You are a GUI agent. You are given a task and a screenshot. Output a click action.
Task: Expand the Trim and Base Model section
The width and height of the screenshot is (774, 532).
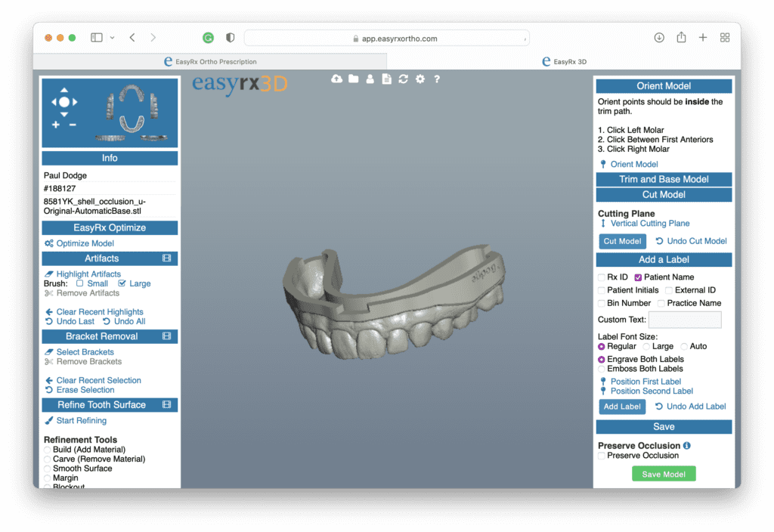pyautogui.click(x=664, y=179)
